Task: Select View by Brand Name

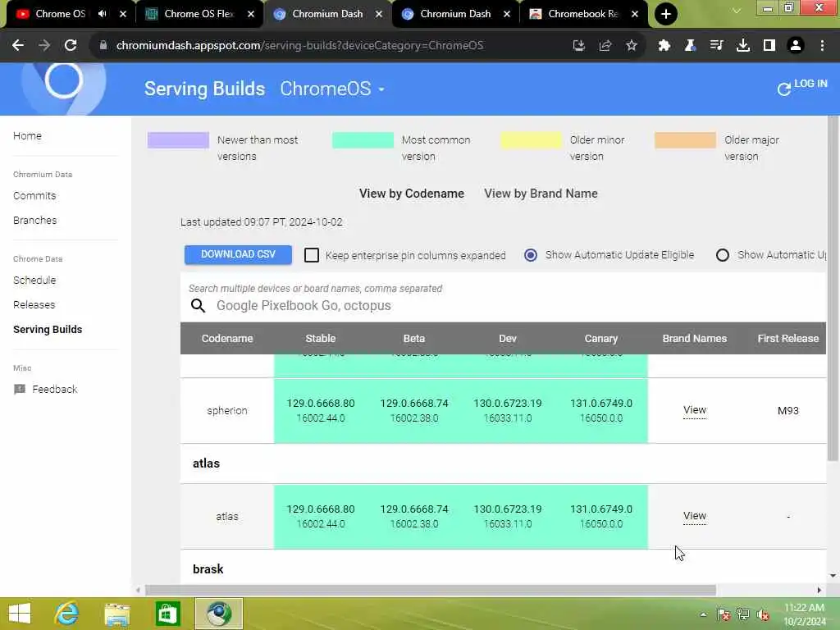Action: 541,194
